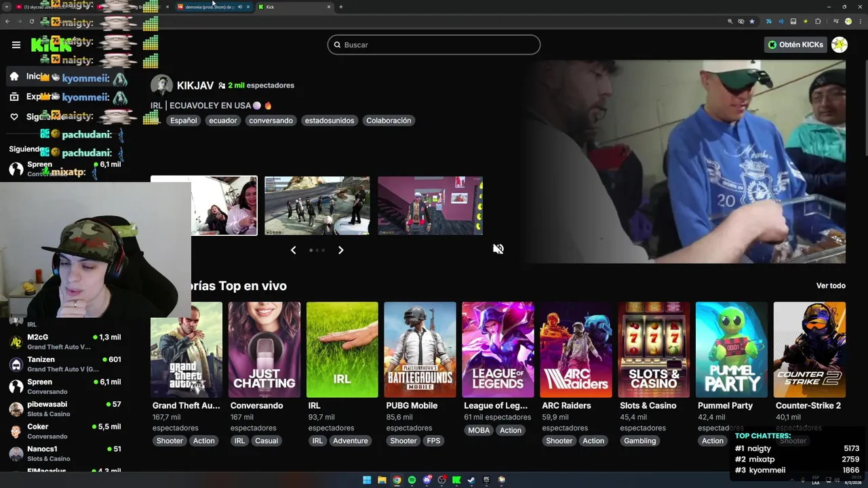Viewport: 868px width, 488px height.
Task: Unmute the featured stream preview
Action: coord(498,249)
